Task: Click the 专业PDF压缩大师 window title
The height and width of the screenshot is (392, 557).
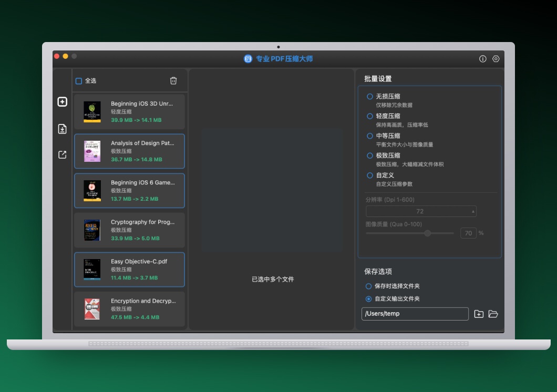Action: (x=284, y=59)
